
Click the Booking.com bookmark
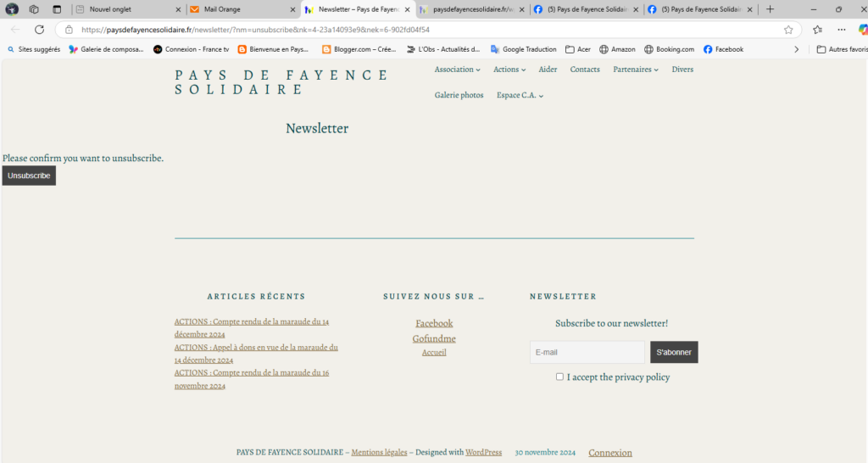coord(669,49)
